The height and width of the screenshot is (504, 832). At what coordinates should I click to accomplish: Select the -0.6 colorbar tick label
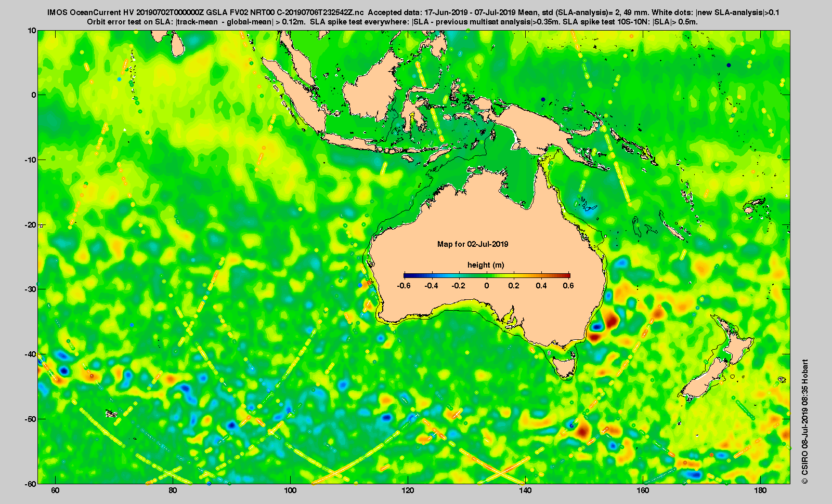click(404, 286)
